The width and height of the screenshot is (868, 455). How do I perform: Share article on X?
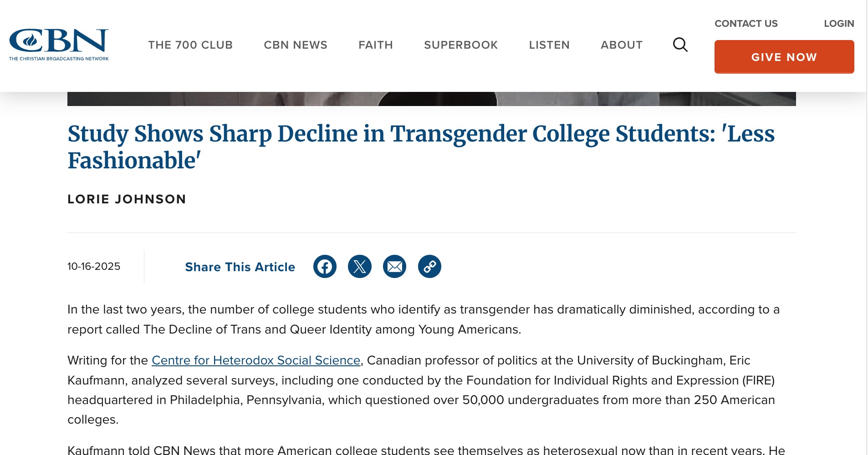pos(360,267)
